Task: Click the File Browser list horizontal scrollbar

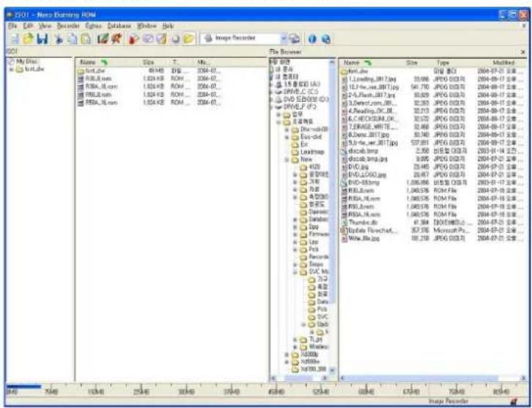Action: point(433,378)
